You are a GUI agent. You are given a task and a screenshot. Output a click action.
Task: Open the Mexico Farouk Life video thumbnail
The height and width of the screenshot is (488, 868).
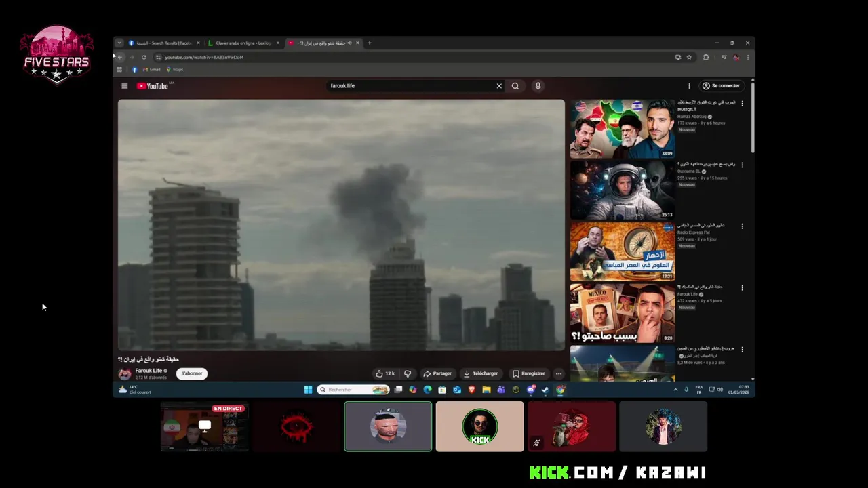[623, 313]
